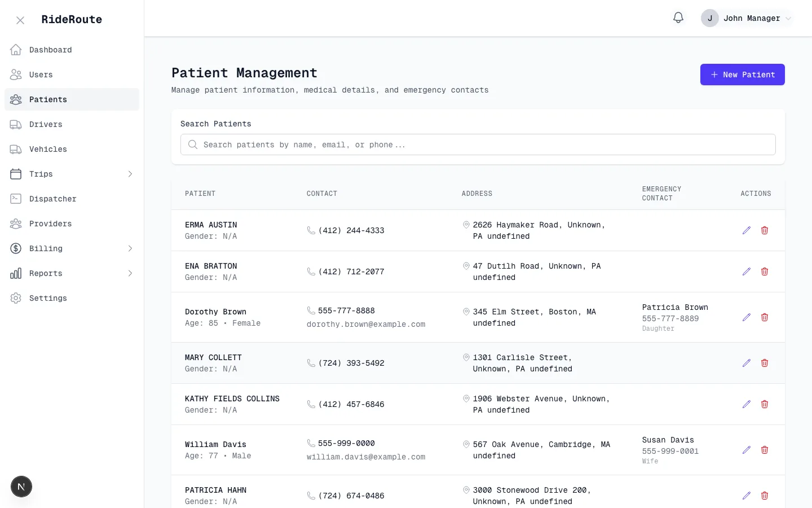Click the round N badge at bottom left
The height and width of the screenshot is (508, 812).
click(x=21, y=487)
